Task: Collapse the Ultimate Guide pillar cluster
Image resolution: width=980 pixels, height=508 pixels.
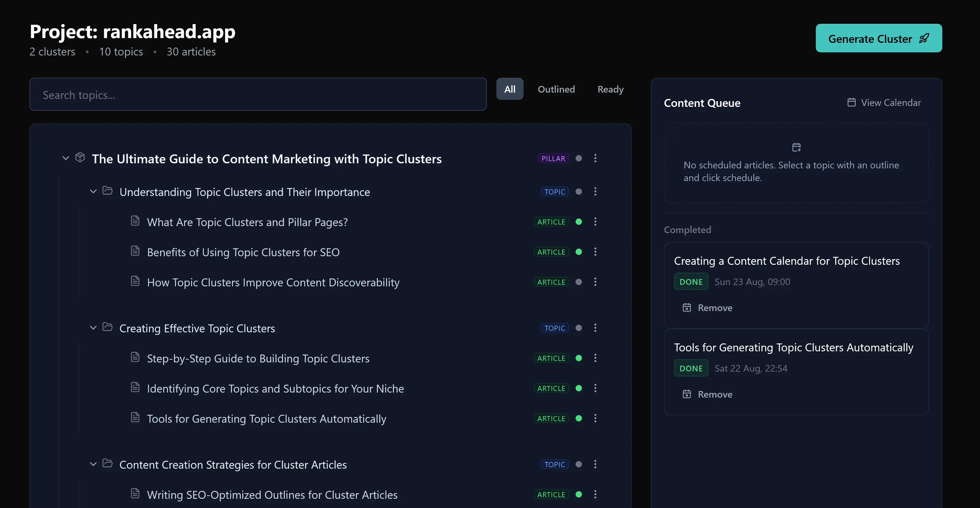Action: pyautogui.click(x=66, y=158)
